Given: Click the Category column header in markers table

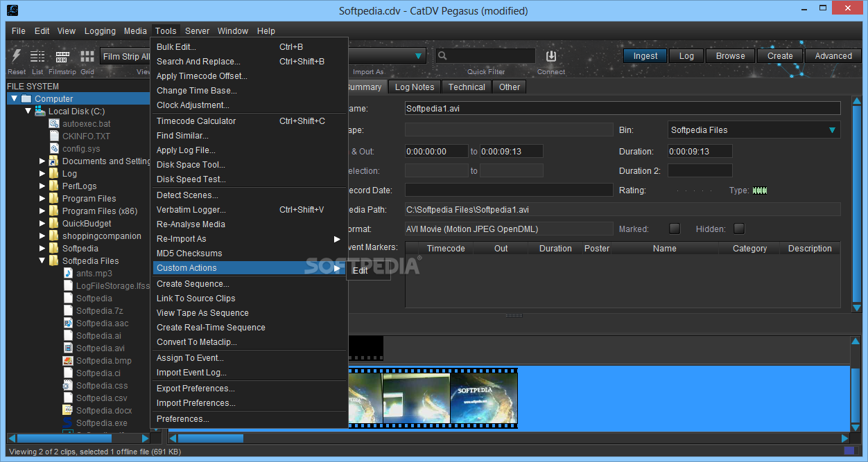Looking at the screenshot, I should pyautogui.click(x=749, y=248).
